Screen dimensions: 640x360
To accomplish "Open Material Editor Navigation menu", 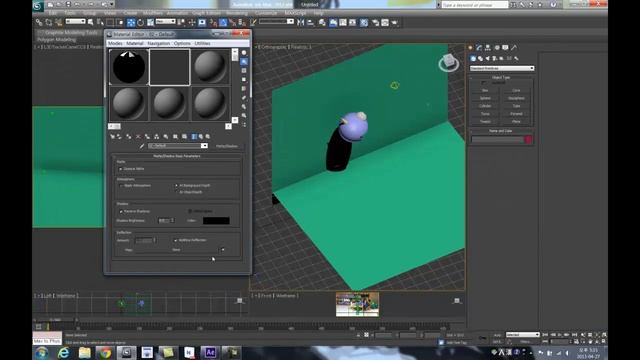I will [158, 43].
